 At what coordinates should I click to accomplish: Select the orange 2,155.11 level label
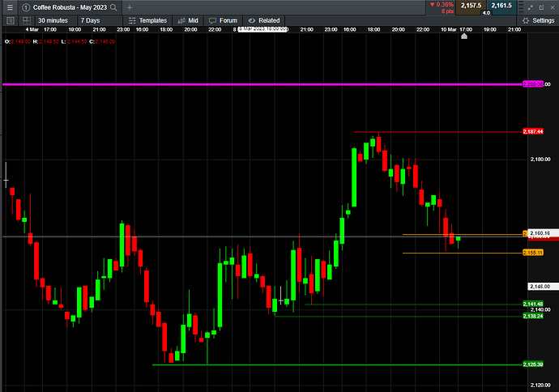(x=533, y=253)
